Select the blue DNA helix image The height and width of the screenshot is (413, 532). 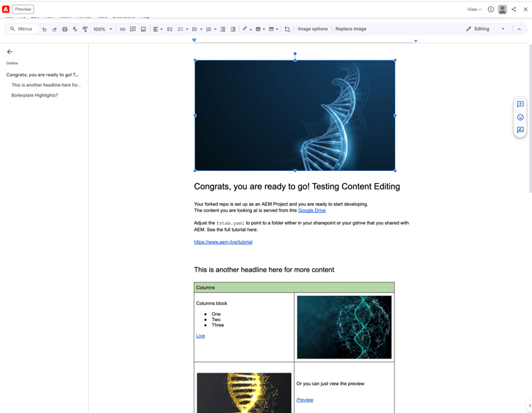(x=295, y=116)
